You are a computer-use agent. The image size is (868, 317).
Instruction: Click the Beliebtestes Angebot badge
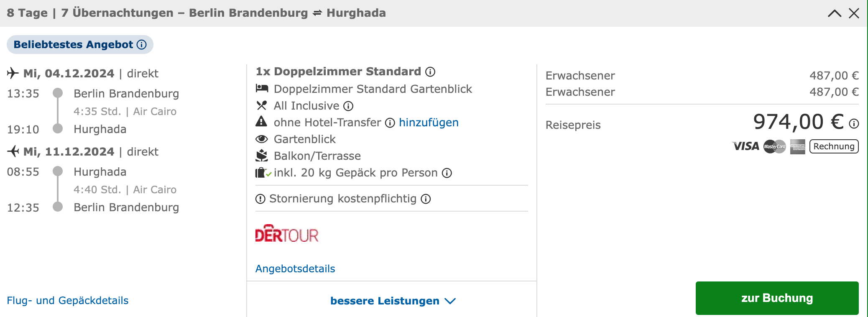click(x=80, y=45)
